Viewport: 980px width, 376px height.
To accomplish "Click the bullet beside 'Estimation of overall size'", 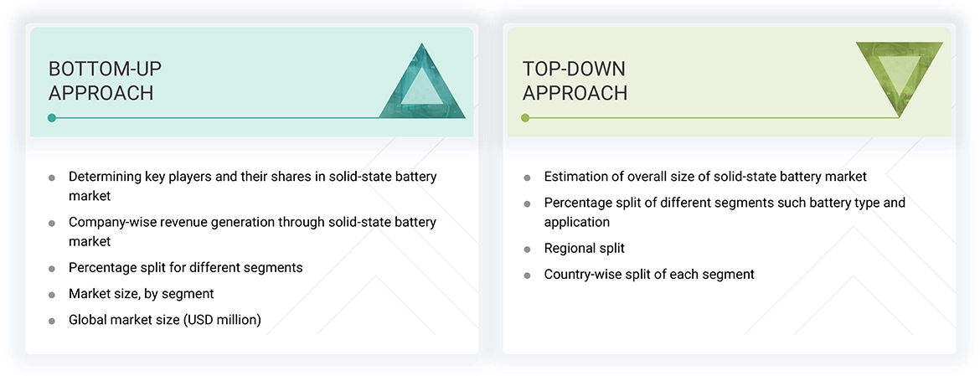I will [527, 178].
